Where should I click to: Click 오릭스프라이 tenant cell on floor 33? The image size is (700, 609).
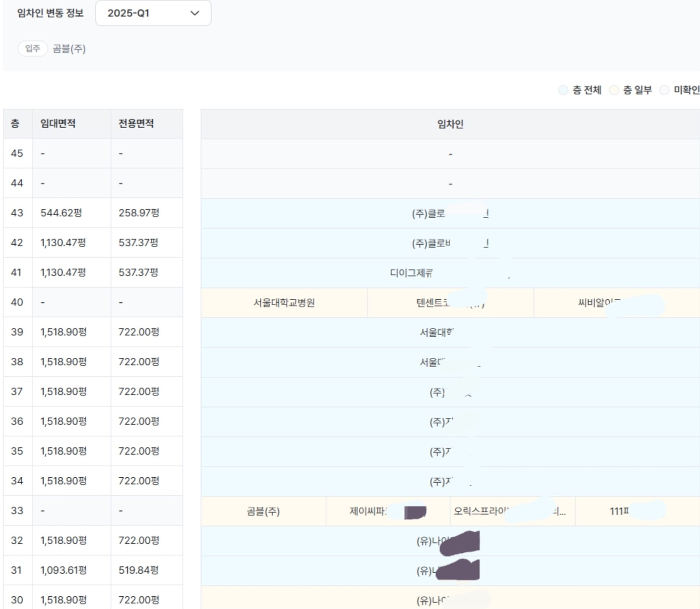coord(513,511)
